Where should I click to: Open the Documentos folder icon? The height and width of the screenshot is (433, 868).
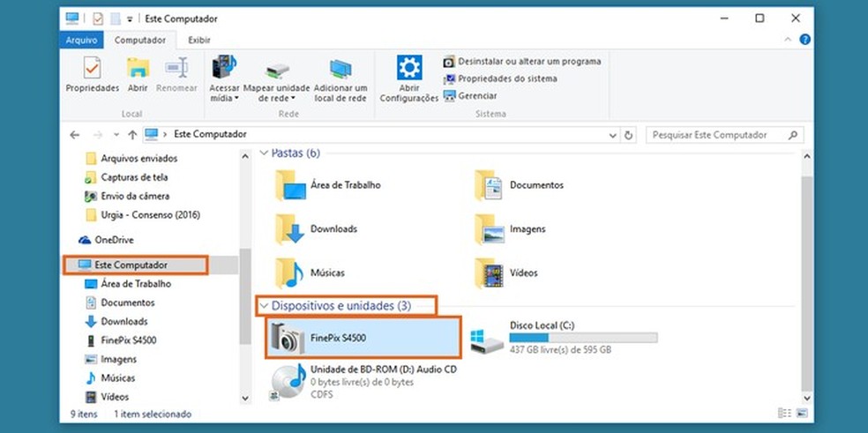pyautogui.click(x=490, y=185)
